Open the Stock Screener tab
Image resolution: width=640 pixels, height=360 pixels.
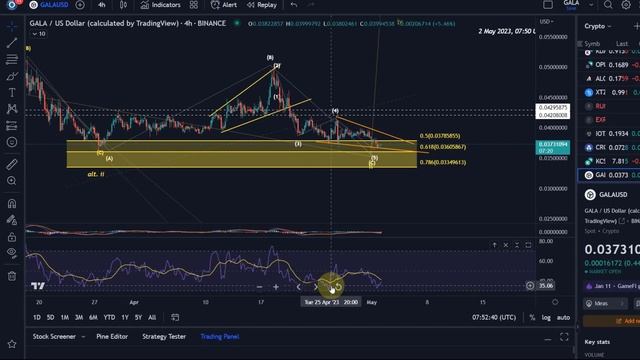[x=54, y=336]
